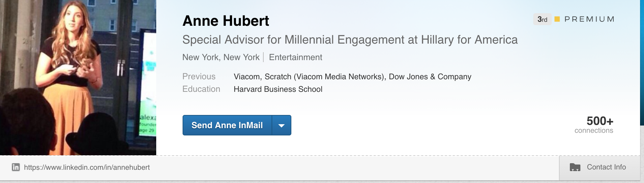The height and width of the screenshot is (183, 644).
Task: Open the profile URL linkedin.com/in/annehubert
Action: [x=87, y=167]
